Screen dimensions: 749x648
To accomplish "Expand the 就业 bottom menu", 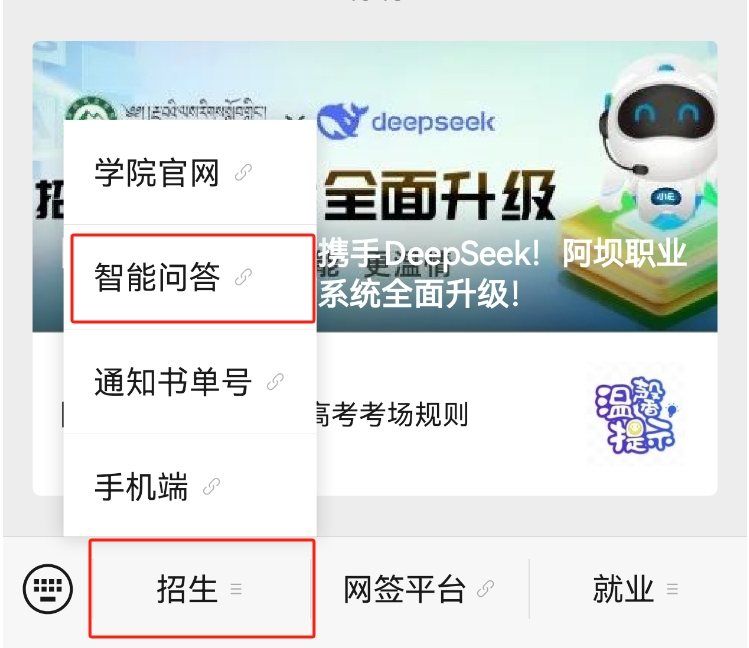I will coord(636,589).
